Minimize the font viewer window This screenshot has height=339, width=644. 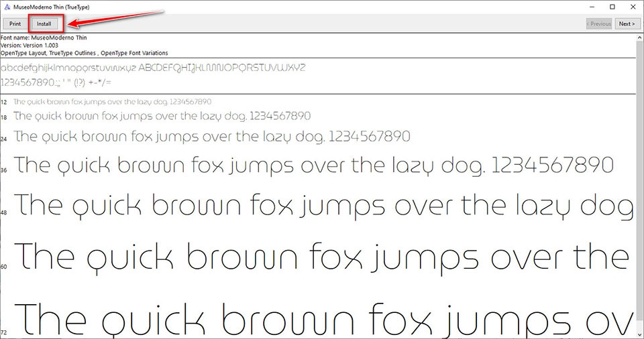tap(592, 7)
